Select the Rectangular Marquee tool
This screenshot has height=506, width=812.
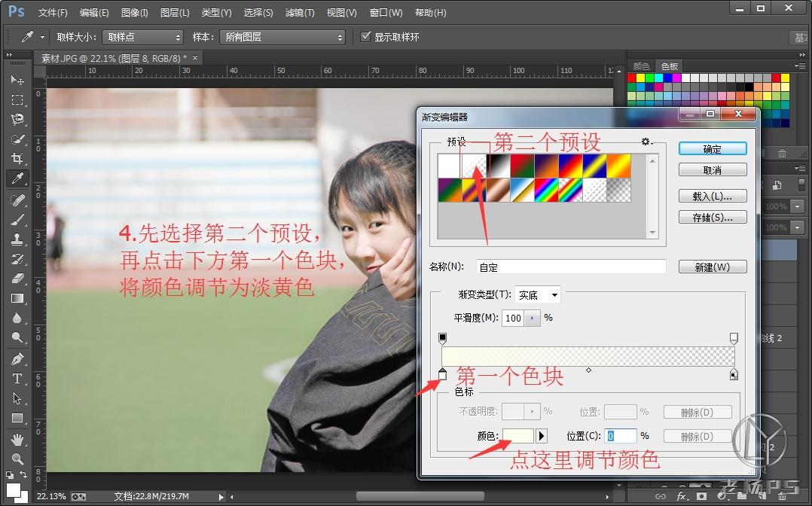(x=17, y=99)
